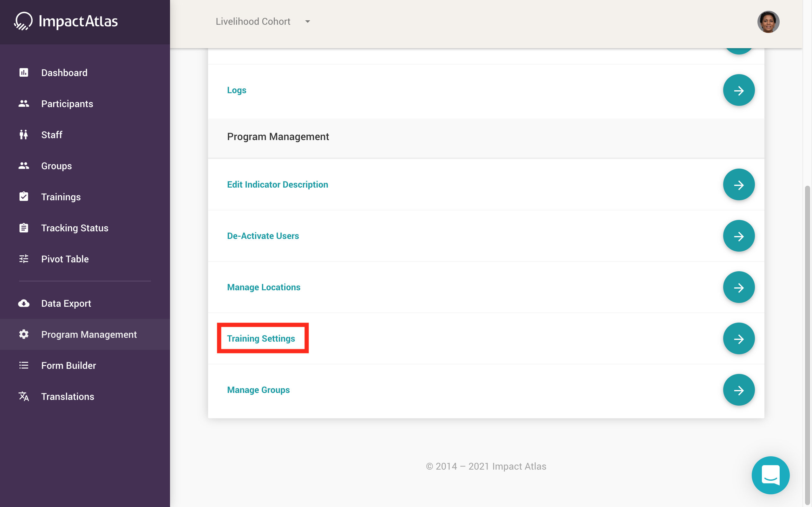The image size is (812, 507).
Task: Click the Program Management gear icon
Action: click(x=23, y=334)
